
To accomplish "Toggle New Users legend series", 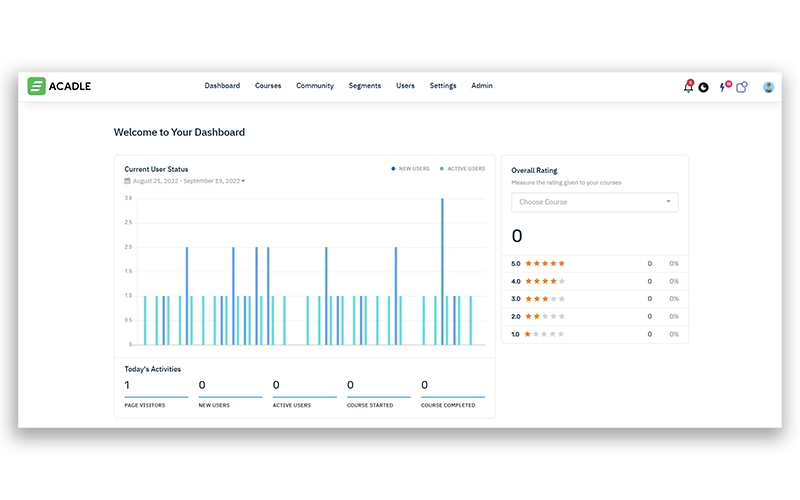I will click(x=411, y=169).
